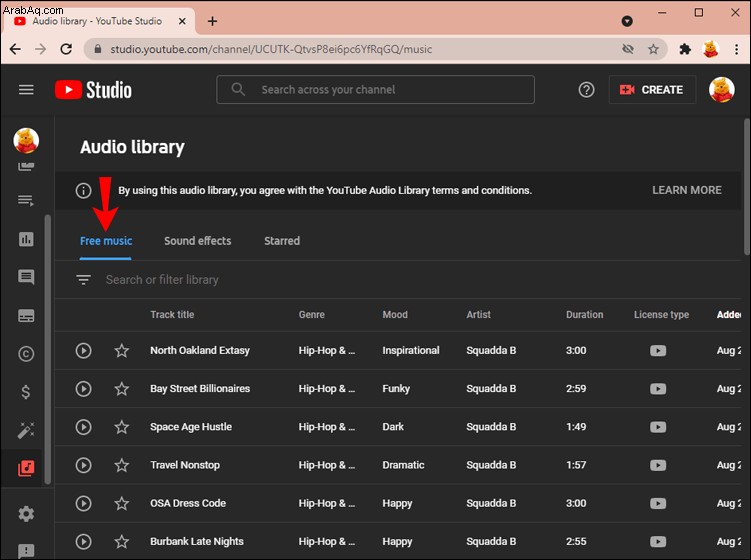Click the Duration column header
Image resolution: width=751 pixels, height=560 pixels.
click(584, 315)
